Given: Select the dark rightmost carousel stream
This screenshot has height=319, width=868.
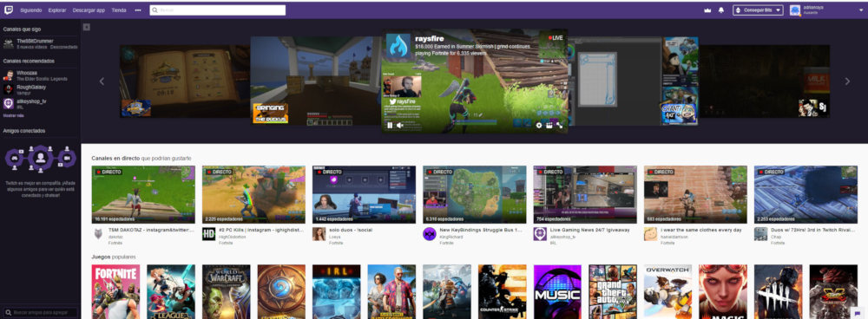Looking at the screenshot, I should click(764, 81).
